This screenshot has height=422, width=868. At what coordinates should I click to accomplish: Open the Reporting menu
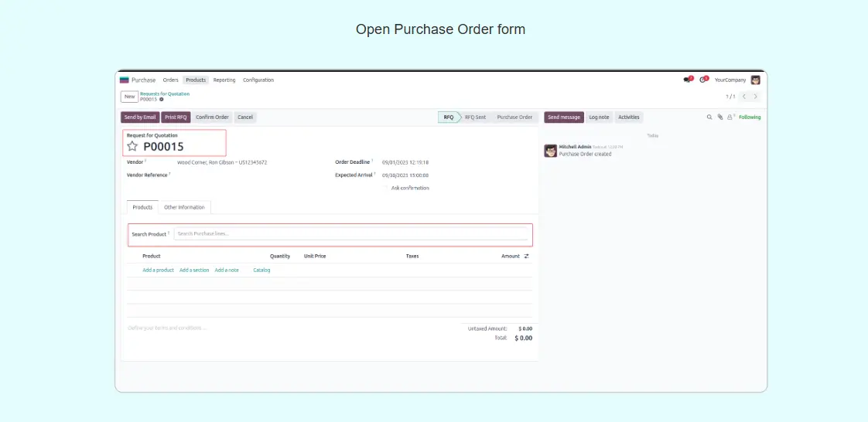coord(224,80)
